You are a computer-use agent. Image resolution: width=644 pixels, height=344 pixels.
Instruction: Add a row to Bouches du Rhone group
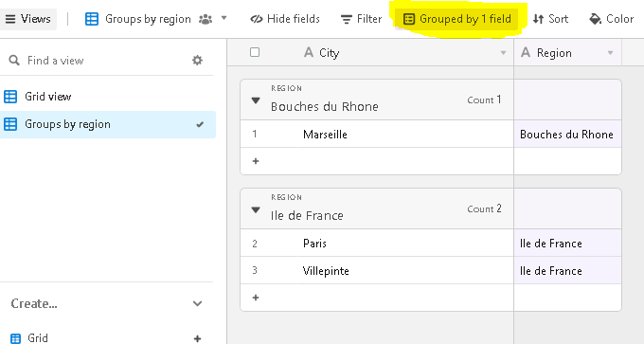(x=256, y=161)
